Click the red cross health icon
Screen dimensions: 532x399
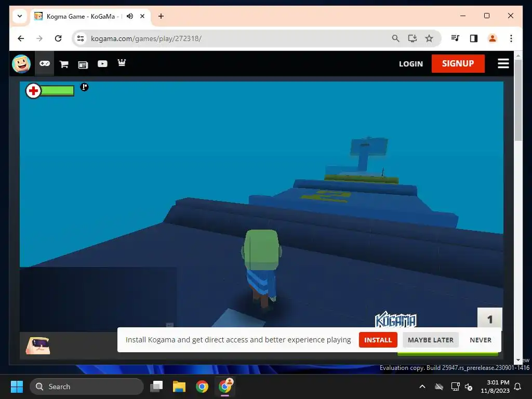tap(33, 90)
